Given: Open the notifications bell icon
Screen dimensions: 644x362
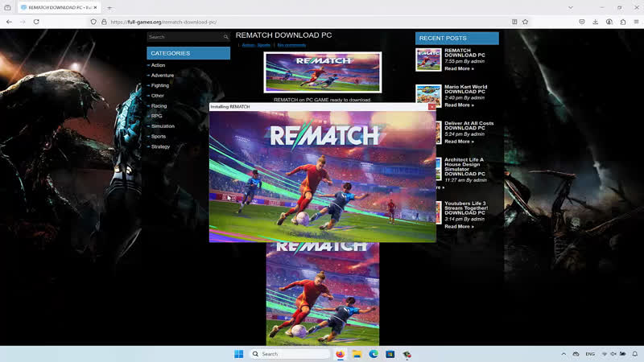Looking at the screenshot, I should click(635, 354).
